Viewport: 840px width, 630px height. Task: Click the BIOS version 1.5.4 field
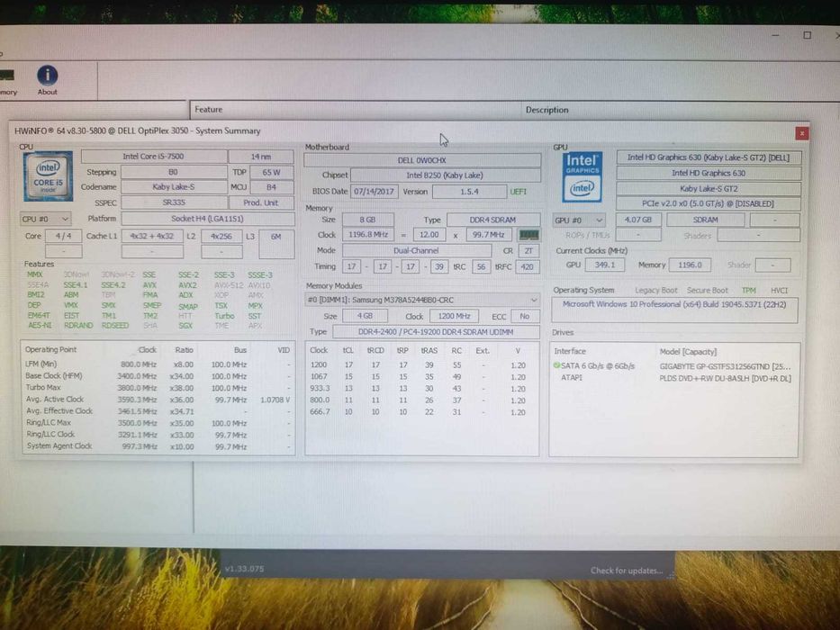coord(469,191)
